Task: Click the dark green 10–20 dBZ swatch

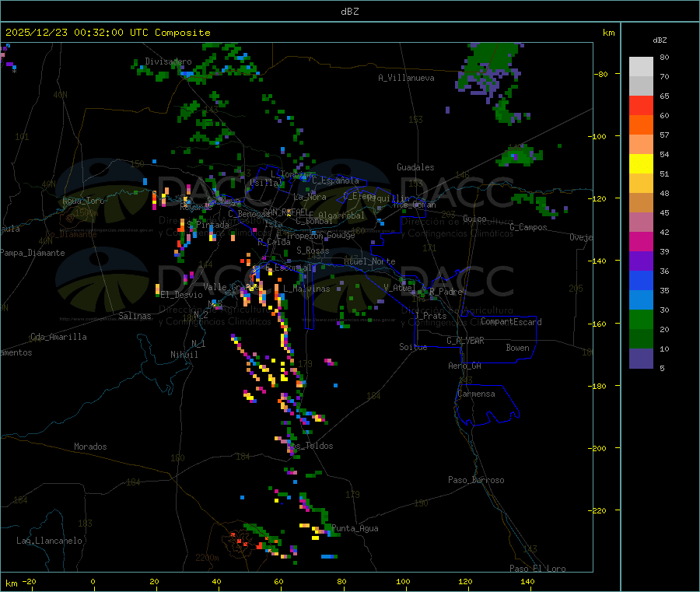Action: (641, 339)
